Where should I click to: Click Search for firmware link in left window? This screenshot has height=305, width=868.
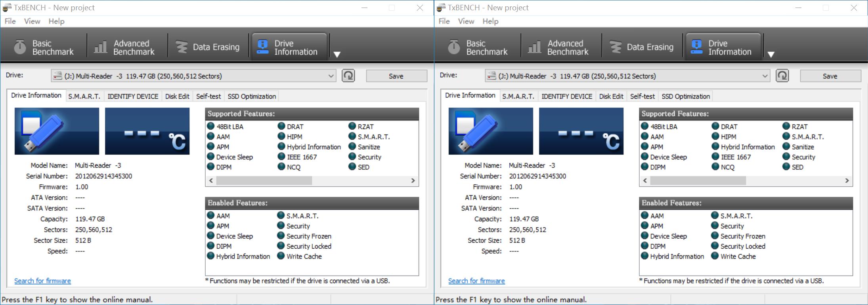(42, 281)
